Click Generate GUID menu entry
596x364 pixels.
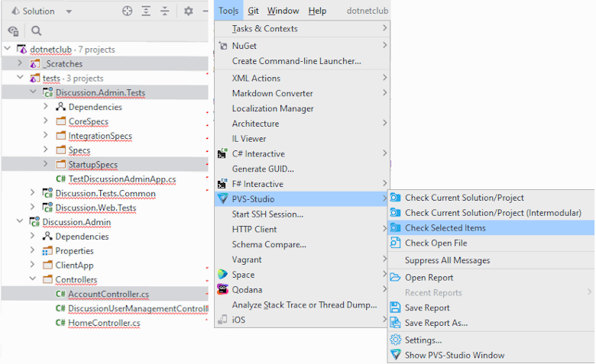(262, 169)
